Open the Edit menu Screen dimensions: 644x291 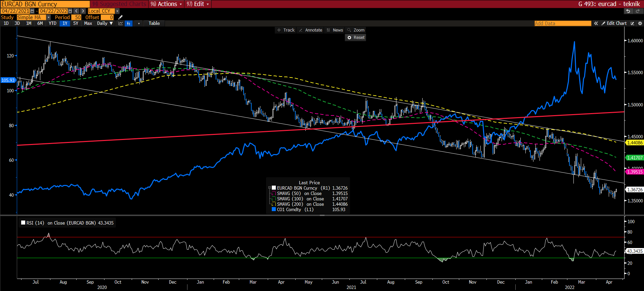[x=198, y=4]
